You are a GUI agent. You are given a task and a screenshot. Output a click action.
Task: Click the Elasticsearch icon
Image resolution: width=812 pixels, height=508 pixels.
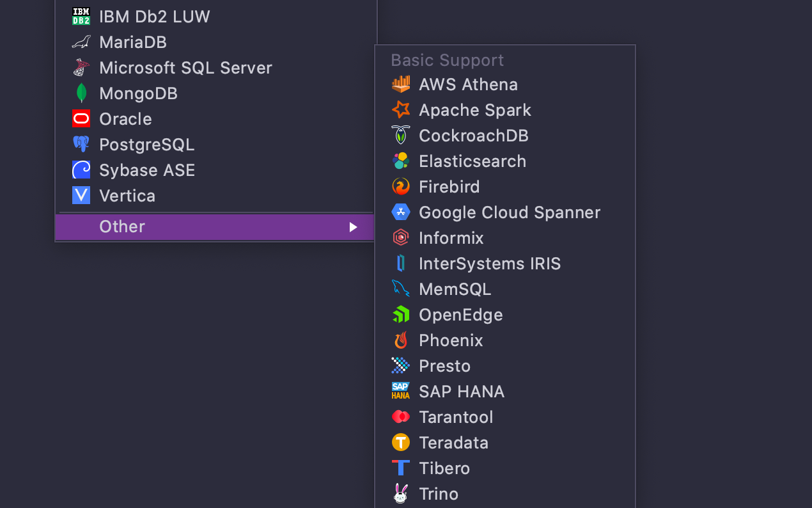point(401,161)
